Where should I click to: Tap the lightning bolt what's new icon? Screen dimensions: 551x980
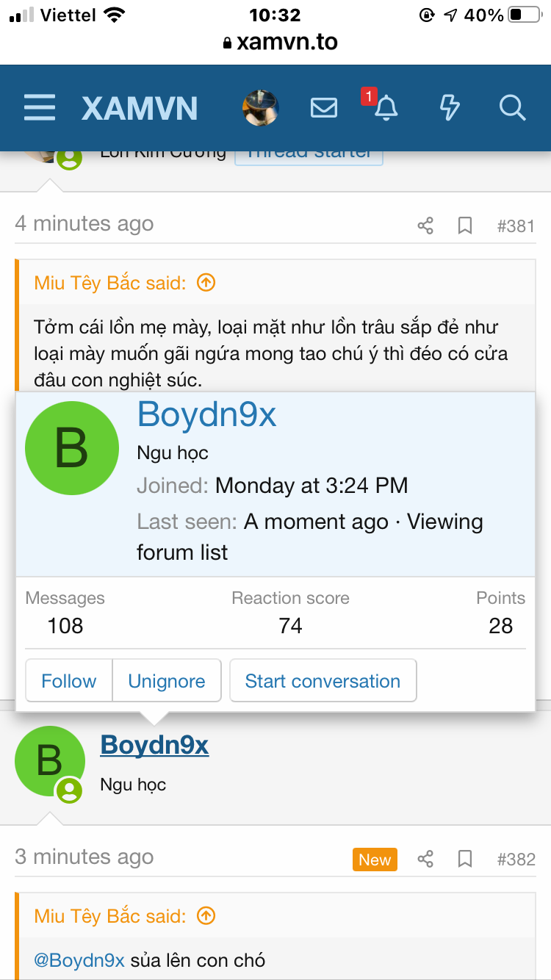[x=449, y=108]
